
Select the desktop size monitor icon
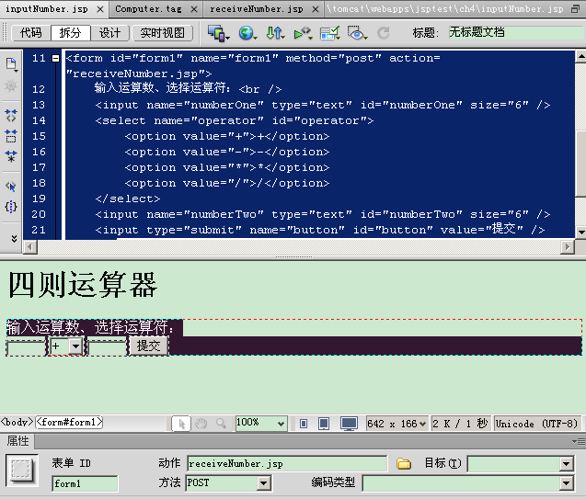pos(349,423)
